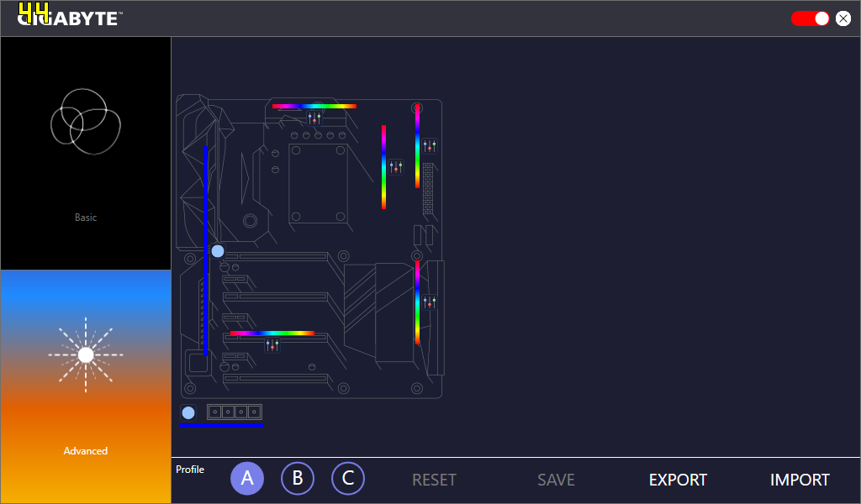Open sliders icon under the PCIe rainbow strip
The height and width of the screenshot is (504, 861).
272,345
